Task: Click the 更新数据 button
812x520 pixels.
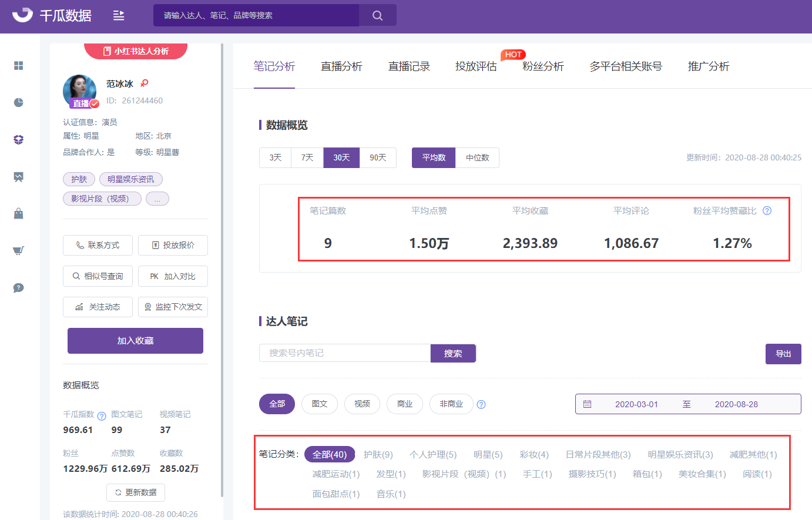Action: [136, 492]
